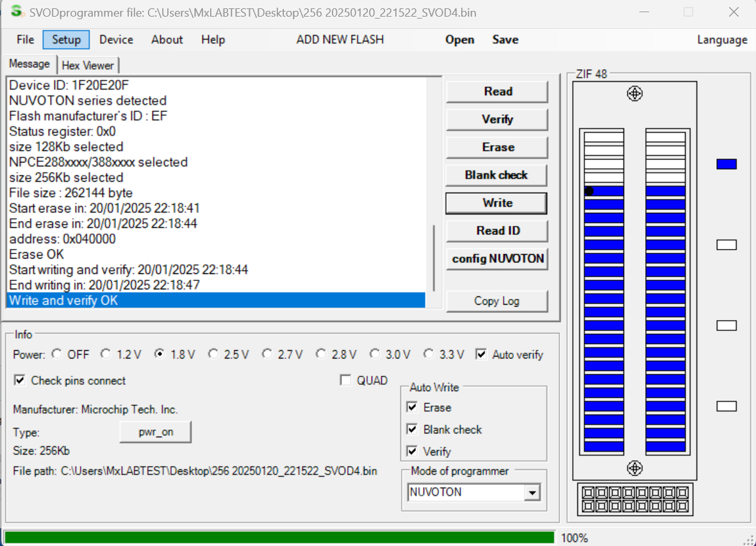Open the Language menu
Viewport: 756px width, 546px height.
[721, 40]
